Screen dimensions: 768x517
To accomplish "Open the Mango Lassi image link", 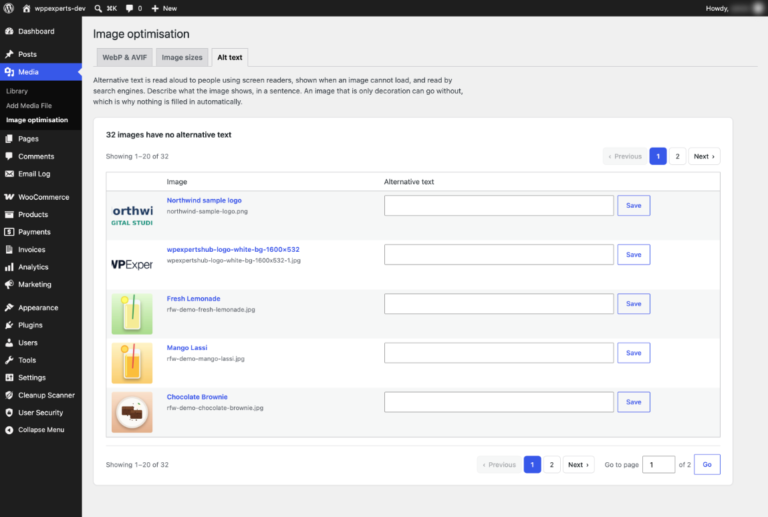I will (187, 348).
